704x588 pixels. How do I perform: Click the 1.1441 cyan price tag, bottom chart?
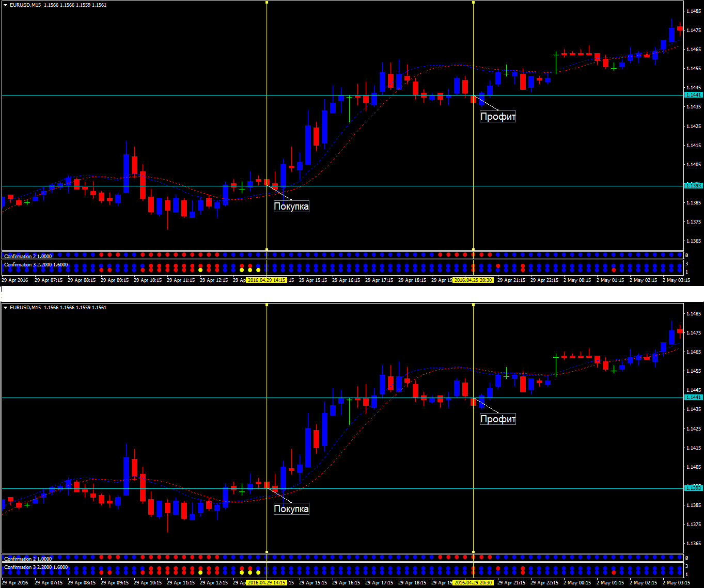pyautogui.click(x=693, y=398)
